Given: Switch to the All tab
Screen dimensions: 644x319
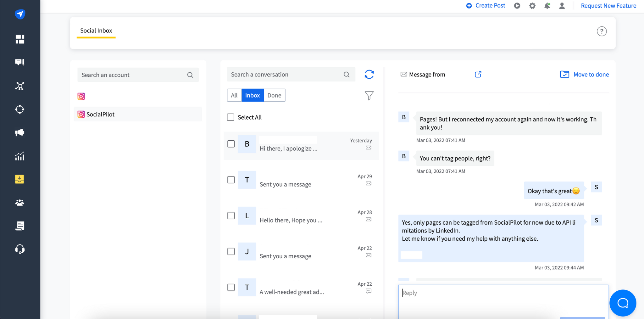Looking at the screenshot, I should click(x=234, y=95).
